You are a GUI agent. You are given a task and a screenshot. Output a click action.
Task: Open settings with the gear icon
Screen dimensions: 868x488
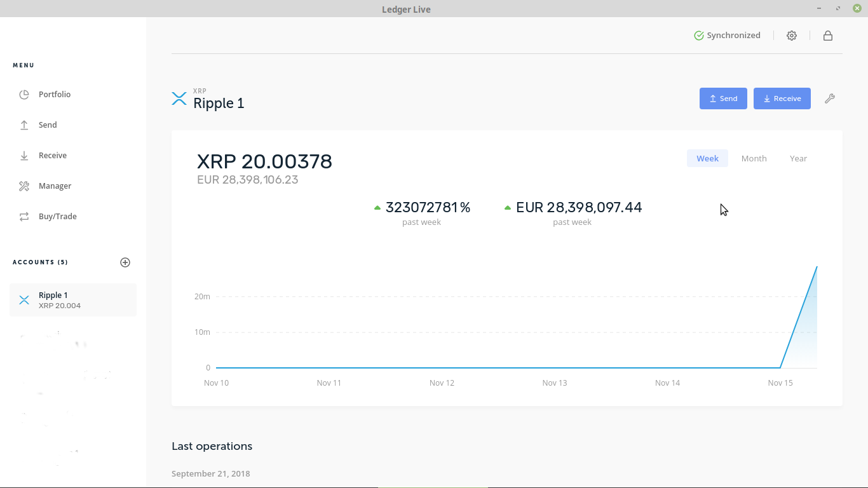pos(792,36)
